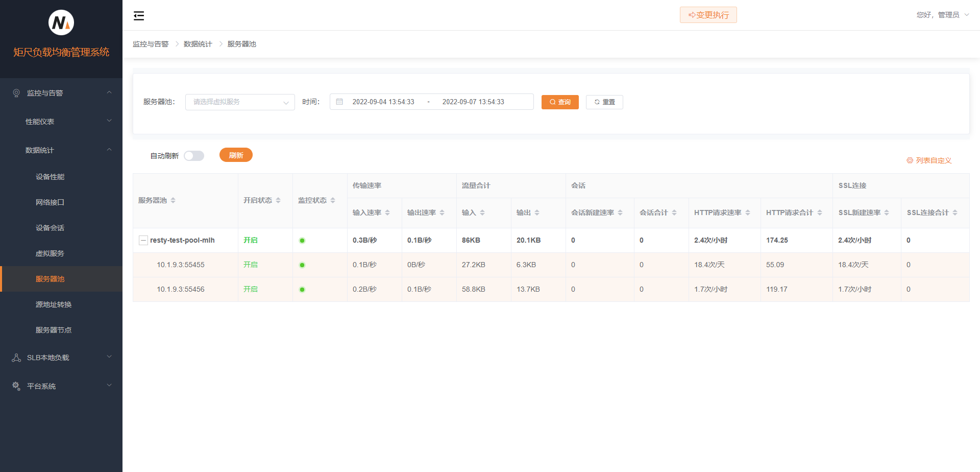Open the 服务器池 virtual service dropdown
980x472 pixels.
coord(240,102)
